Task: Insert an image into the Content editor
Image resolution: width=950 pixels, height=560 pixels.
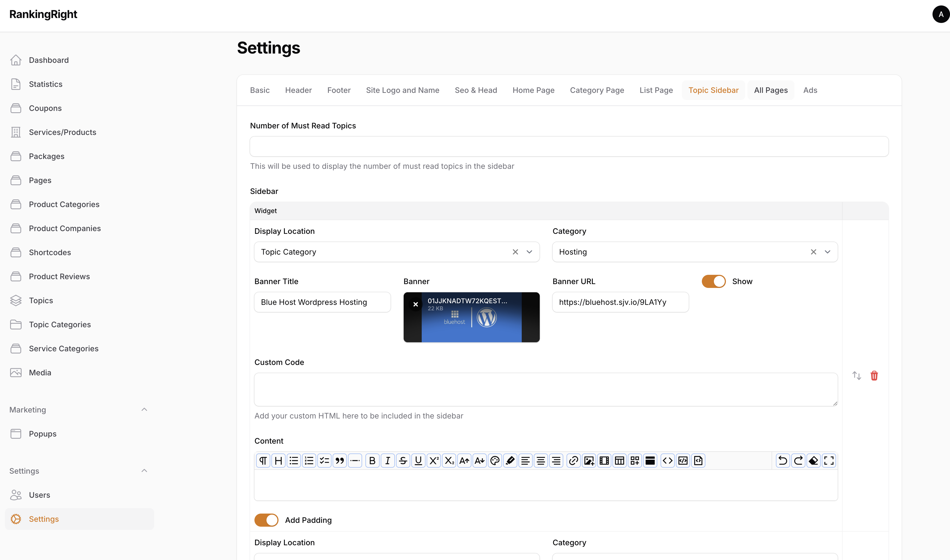Action: 589,460
